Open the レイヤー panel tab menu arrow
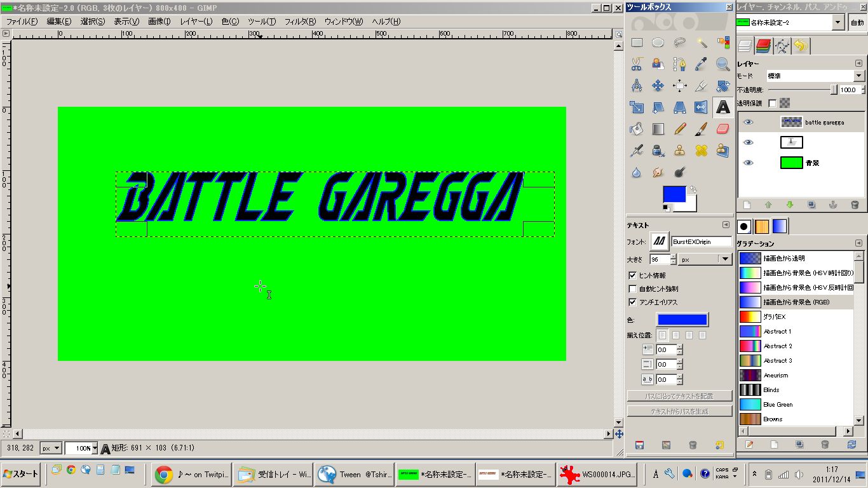Screen dimensions: 868x488 (858, 64)
